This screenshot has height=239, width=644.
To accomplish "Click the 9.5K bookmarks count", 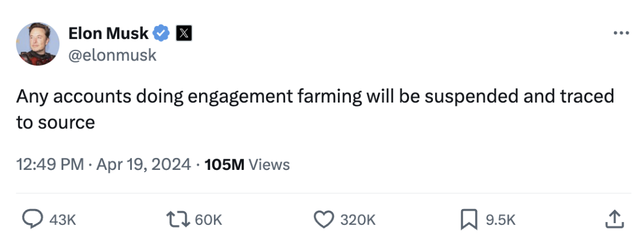I will 500,220.
